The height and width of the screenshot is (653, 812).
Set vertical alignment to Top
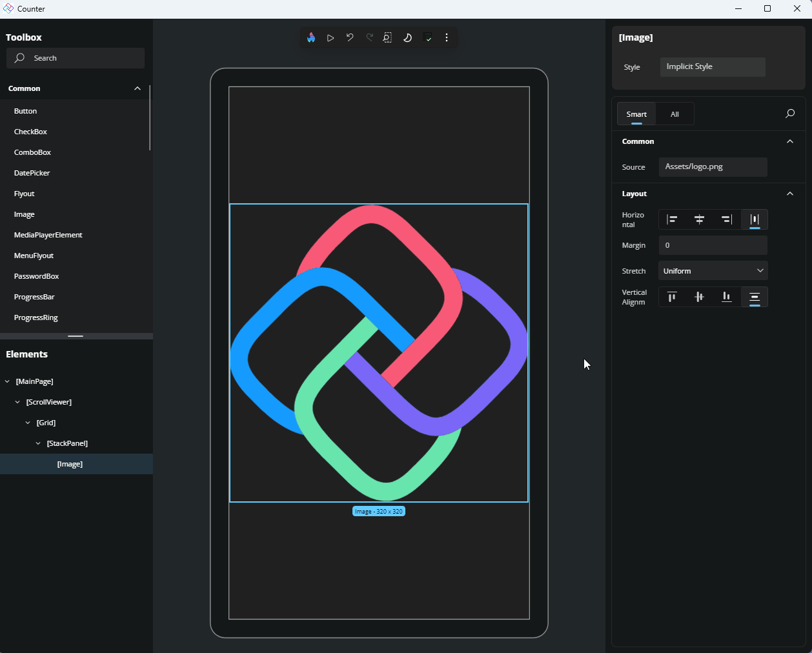(x=672, y=297)
